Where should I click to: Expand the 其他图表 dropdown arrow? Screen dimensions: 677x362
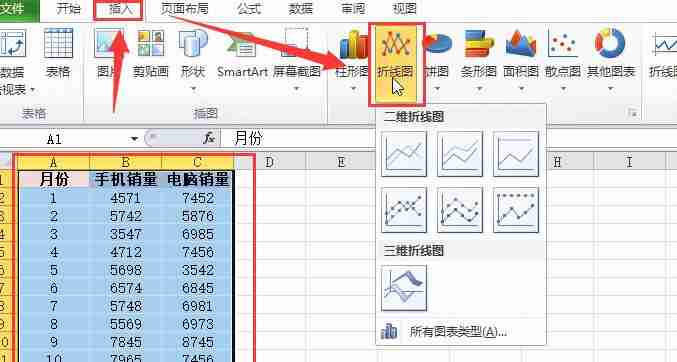611,89
